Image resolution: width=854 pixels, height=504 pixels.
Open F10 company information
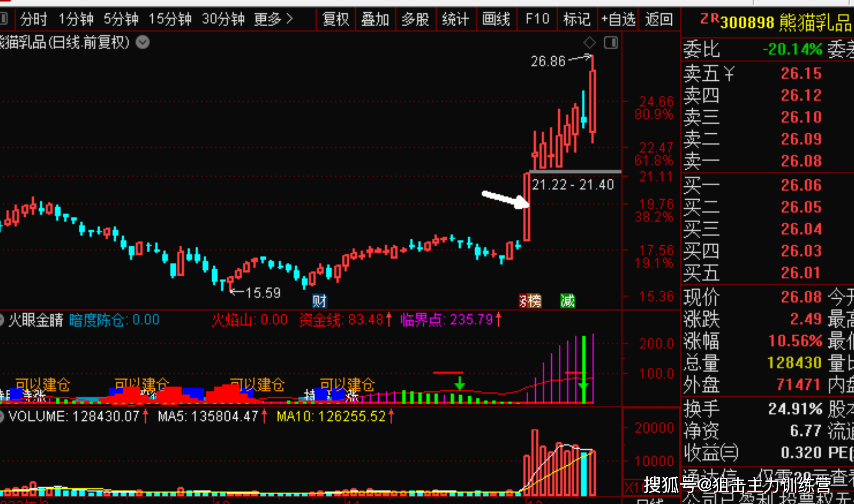point(537,19)
